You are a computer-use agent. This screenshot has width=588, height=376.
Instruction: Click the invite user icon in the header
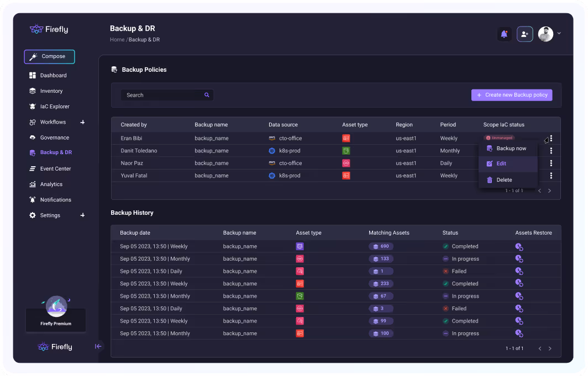524,34
